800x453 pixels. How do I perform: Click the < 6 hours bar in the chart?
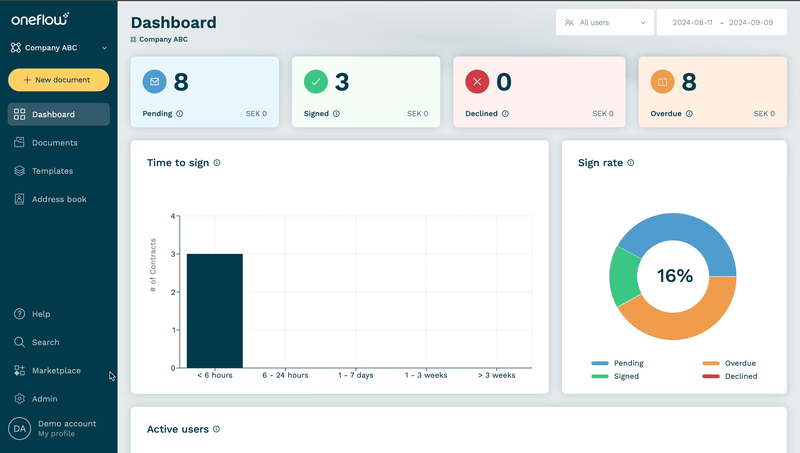pos(214,310)
